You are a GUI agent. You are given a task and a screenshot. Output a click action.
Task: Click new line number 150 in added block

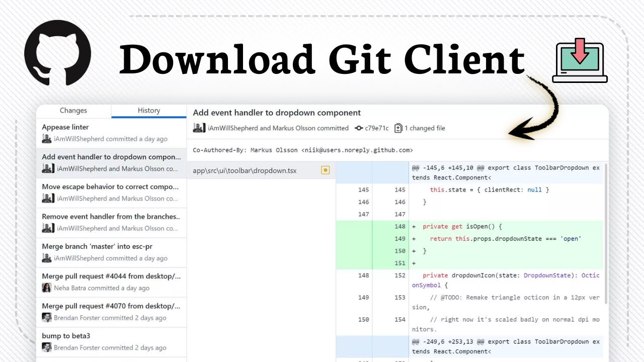coord(400,251)
